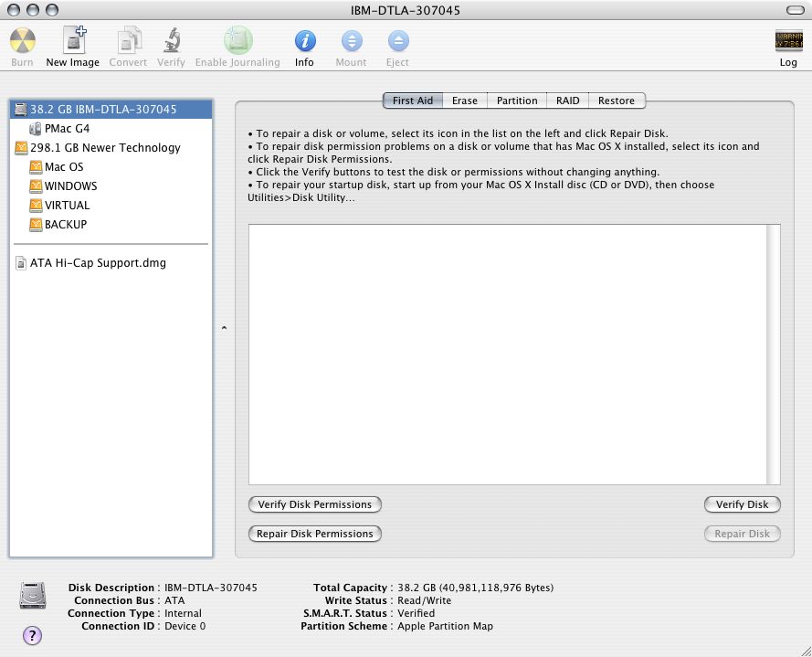Select ATA Hi-Cap Support.dmg image name
The width and height of the screenshot is (812, 657).
[98, 263]
